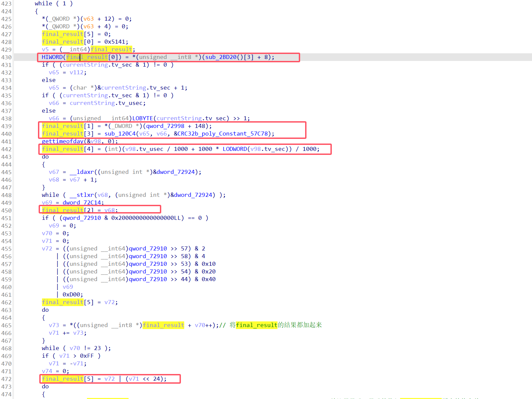Click qword_72998 global on line 439
The width and height of the screenshot is (532, 399).
point(165,126)
